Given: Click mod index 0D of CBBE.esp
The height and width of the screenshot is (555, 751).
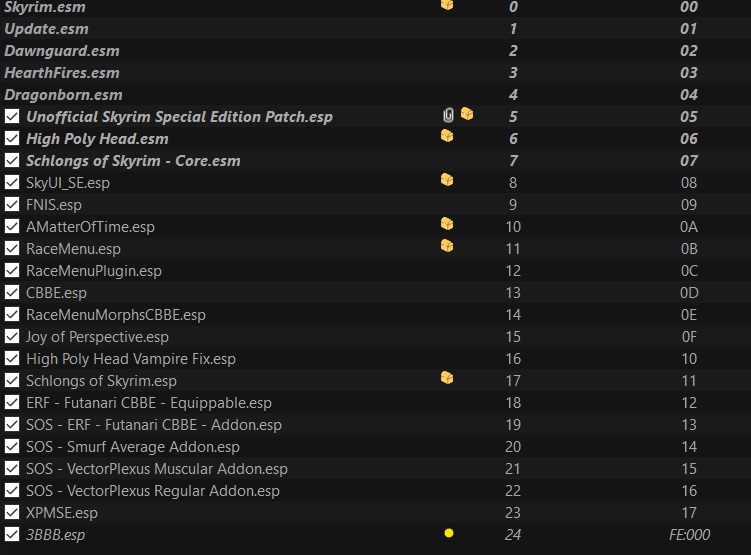Looking at the screenshot, I should pyautogui.click(x=689, y=293).
